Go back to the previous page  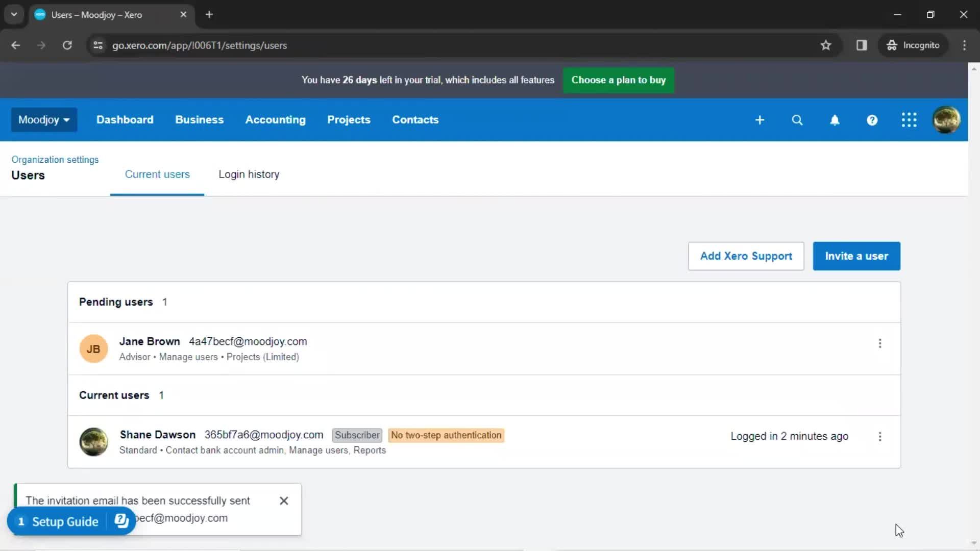(x=16, y=45)
